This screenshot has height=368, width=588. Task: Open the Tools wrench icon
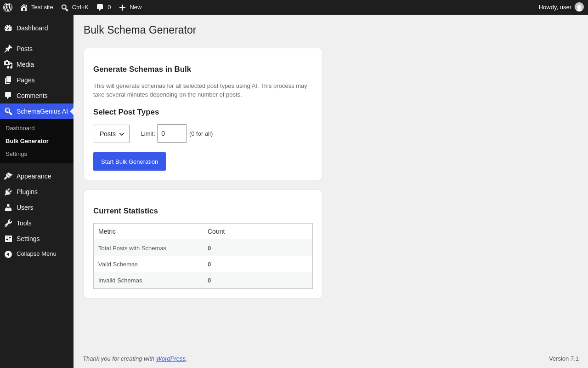click(8, 223)
